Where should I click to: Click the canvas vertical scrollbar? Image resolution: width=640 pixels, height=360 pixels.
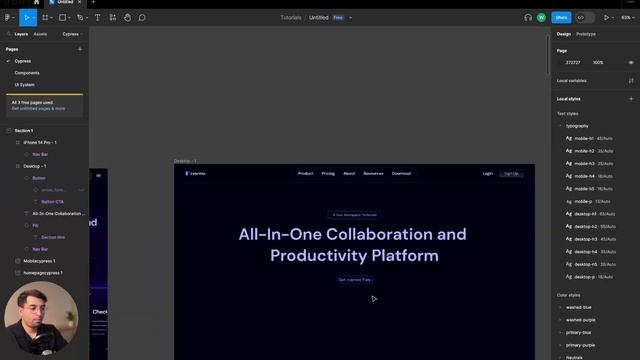tap(548, 54)
